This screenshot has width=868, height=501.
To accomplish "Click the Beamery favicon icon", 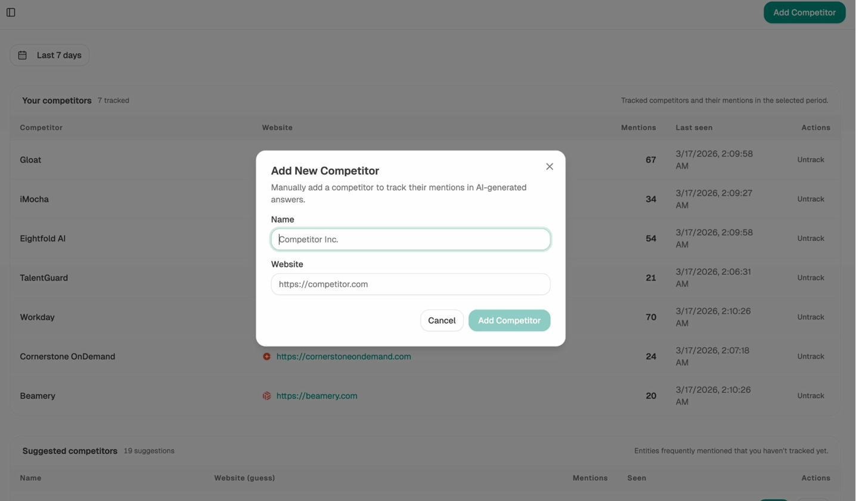I will pos(266,395).
